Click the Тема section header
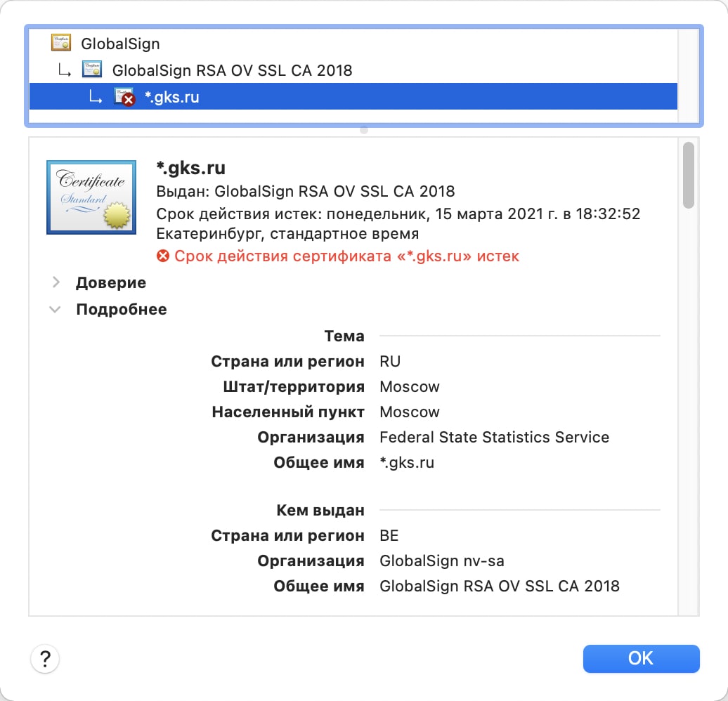 point(344,336)
